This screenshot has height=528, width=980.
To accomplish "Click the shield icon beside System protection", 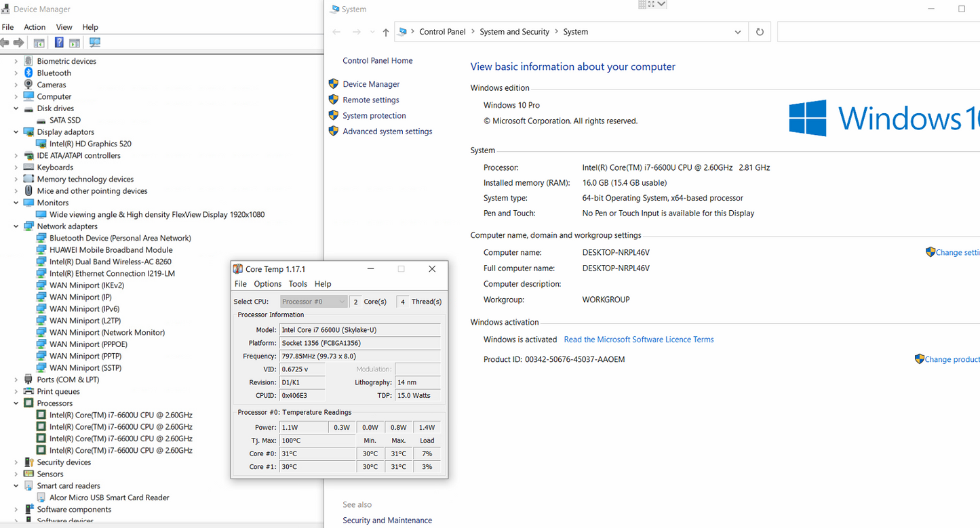I will pos(334,115).
